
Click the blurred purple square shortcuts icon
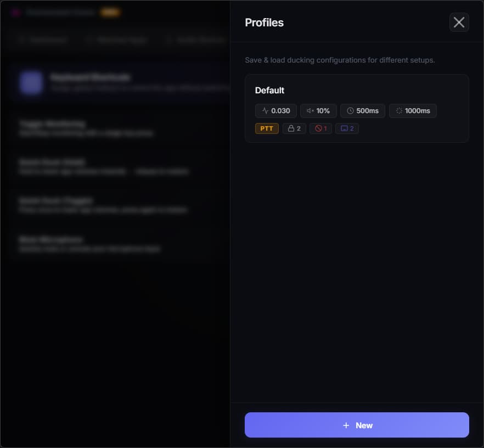(31, 82)
